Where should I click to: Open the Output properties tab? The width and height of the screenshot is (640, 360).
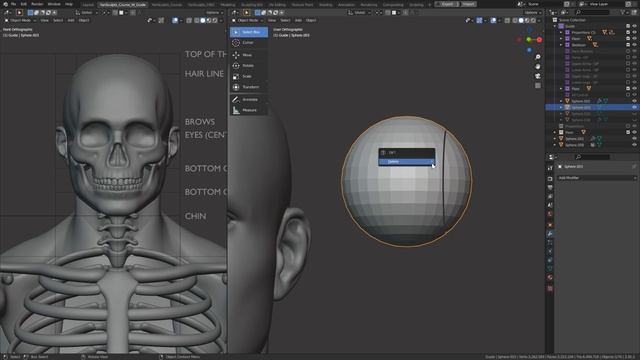(x=550, y=188)
